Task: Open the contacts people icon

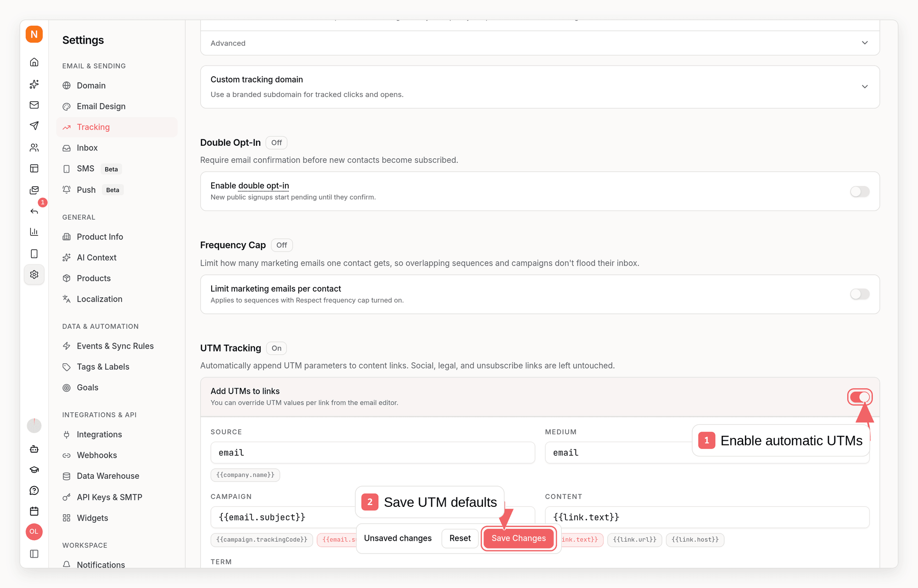Action: 34,148
